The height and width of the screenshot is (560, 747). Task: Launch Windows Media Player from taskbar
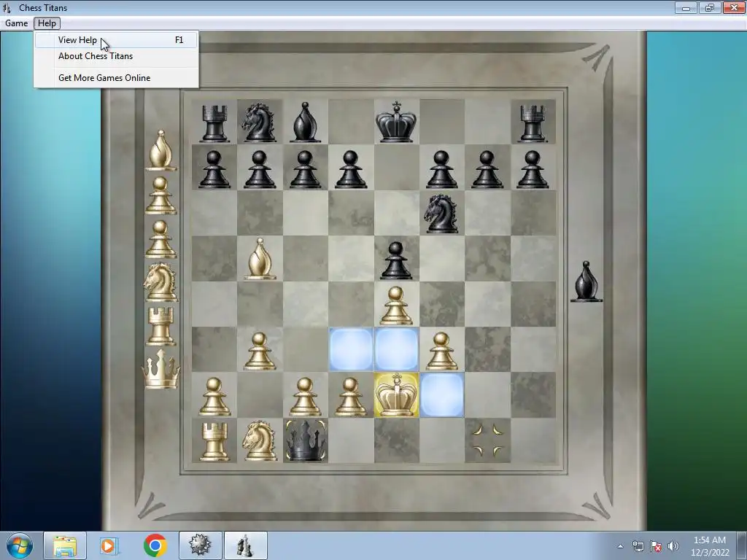(x=109, y=545)
